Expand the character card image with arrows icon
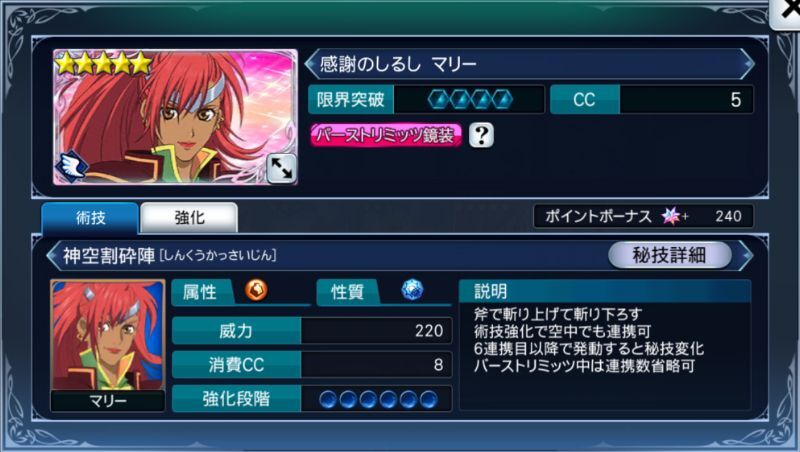This screenshot has height=452, width=800. pyautogui.click(x=281, y=168)
